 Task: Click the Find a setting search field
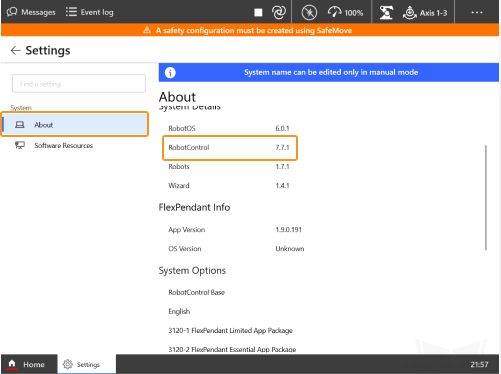(x=79, y=84)
